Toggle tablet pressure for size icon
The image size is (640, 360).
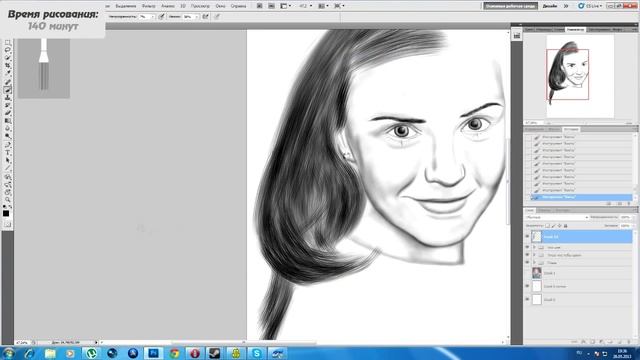[217, 16]
